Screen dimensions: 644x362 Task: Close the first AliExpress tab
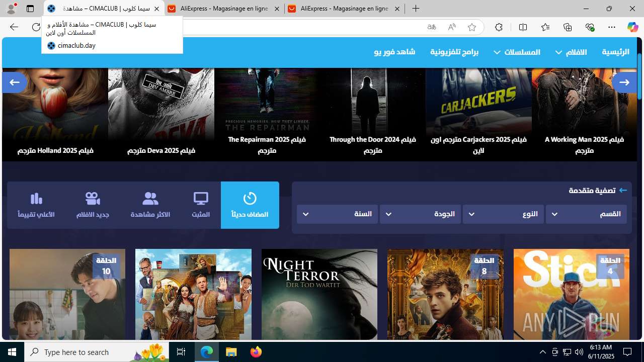(277, 9)
